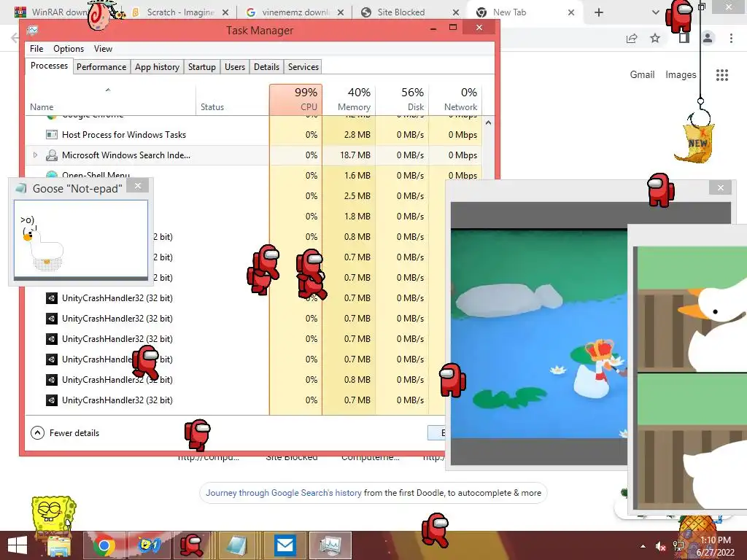Image resolution: width=747 pixels, height=560 pixels.
Task: Open Task Manager File menu
Action: 36,49
